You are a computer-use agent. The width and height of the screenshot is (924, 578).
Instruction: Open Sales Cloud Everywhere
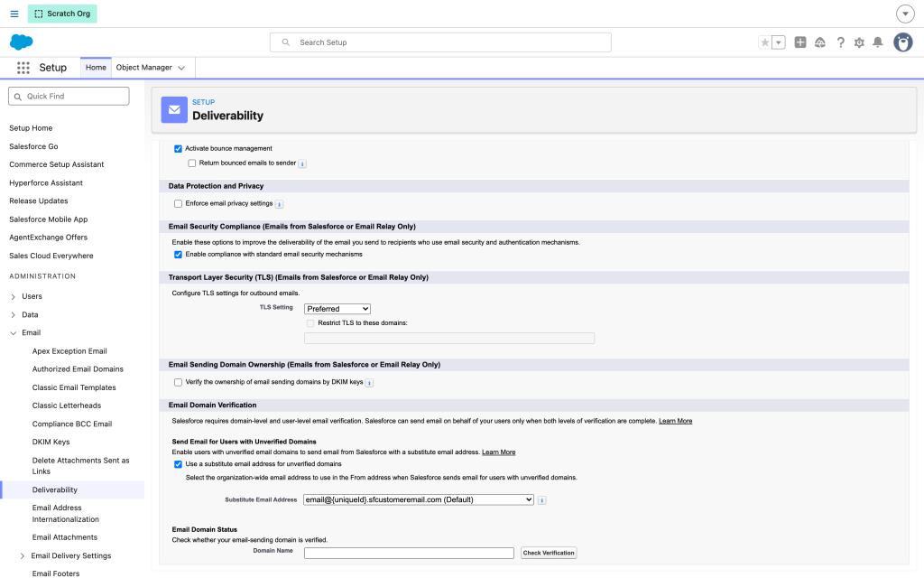pyautogui.click(x=51, y=256)
